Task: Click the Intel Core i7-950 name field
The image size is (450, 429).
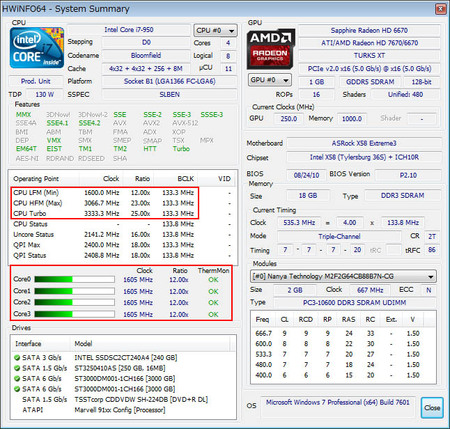Action: pyautogui.click(x=129, y=30)
